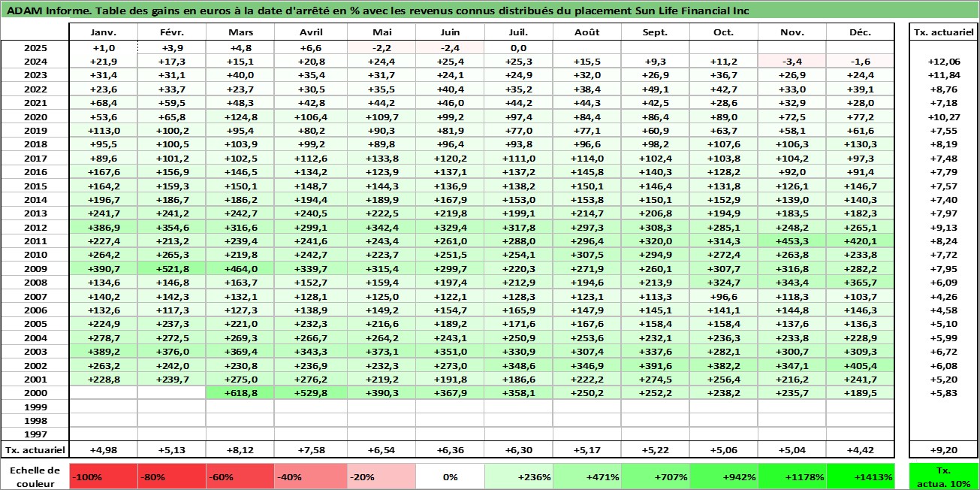Select the 'Sept.' column header
The image size is (980, 490).
[x=656, y=33]
